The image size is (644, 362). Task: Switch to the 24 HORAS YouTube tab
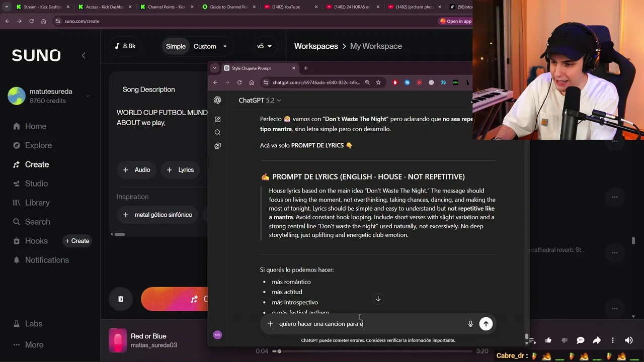click(x=352, y=7)
